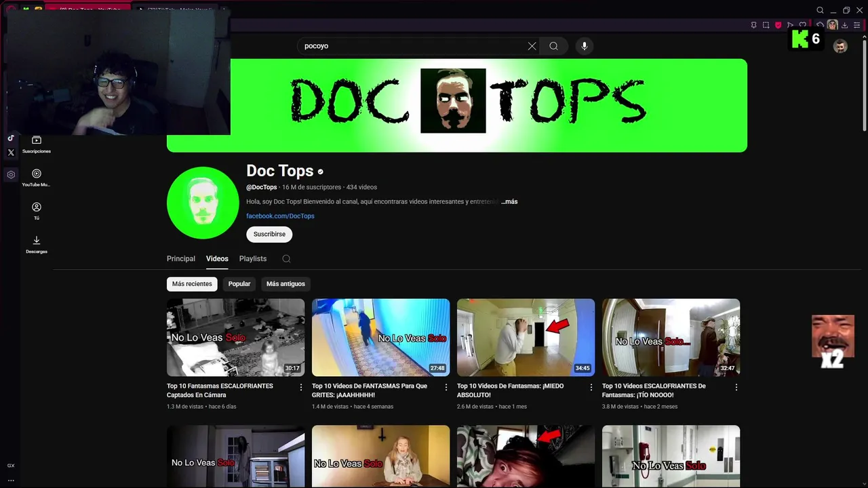Click the Doc Tops channel avatar

click(x=203, y=203)
